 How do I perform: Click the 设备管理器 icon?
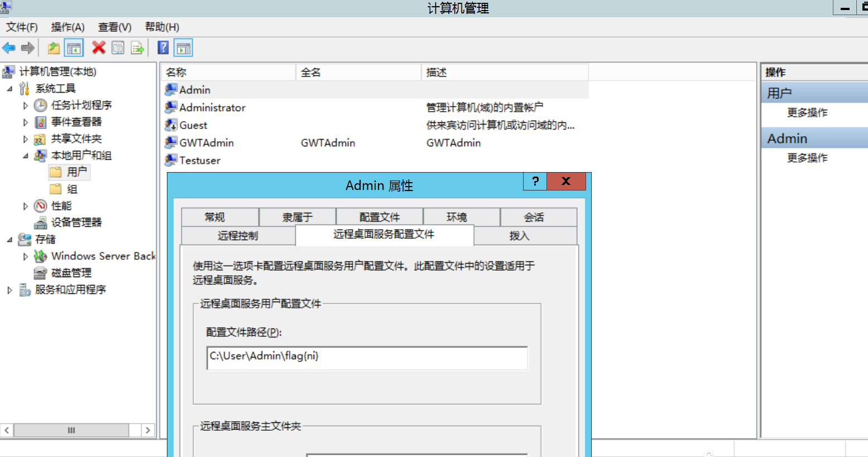tap(40, 222)
